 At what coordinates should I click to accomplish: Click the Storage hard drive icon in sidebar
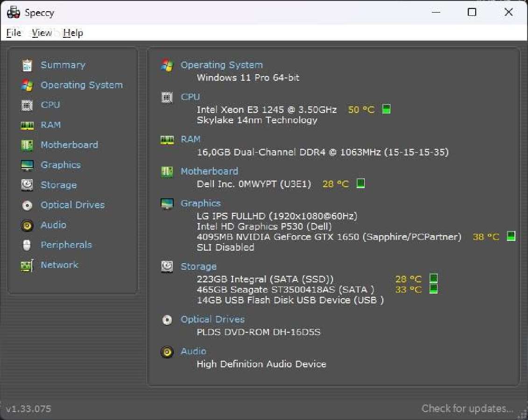[27, 185]
